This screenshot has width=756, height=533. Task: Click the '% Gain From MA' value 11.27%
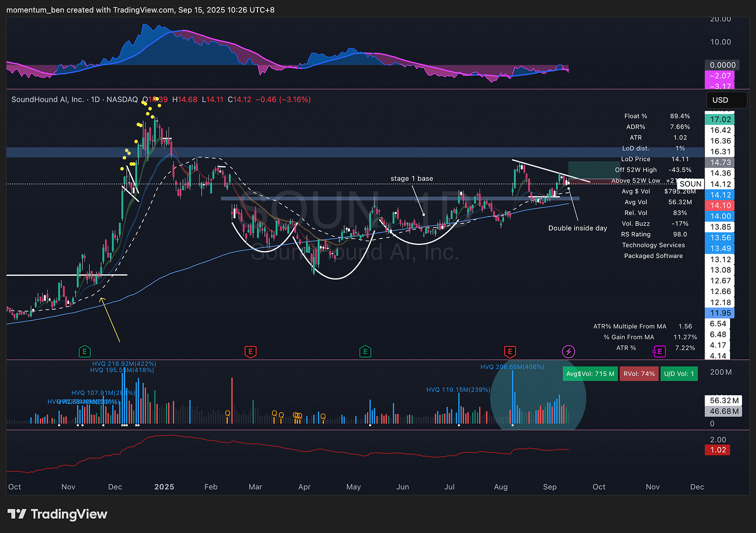(685, 337)
